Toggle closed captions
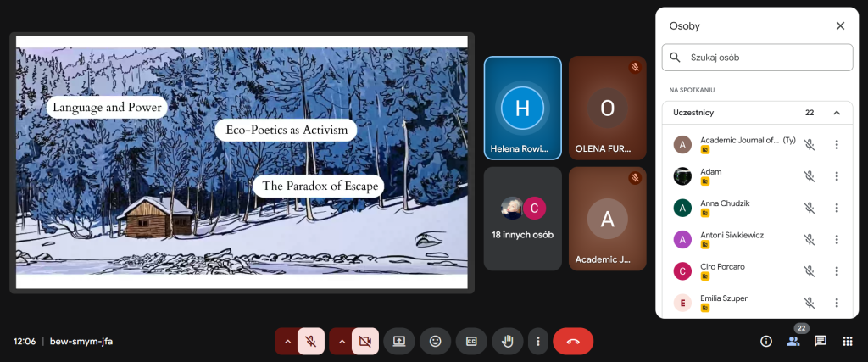The width and height of the screenshot is (868, 362). tap(471, 341)
